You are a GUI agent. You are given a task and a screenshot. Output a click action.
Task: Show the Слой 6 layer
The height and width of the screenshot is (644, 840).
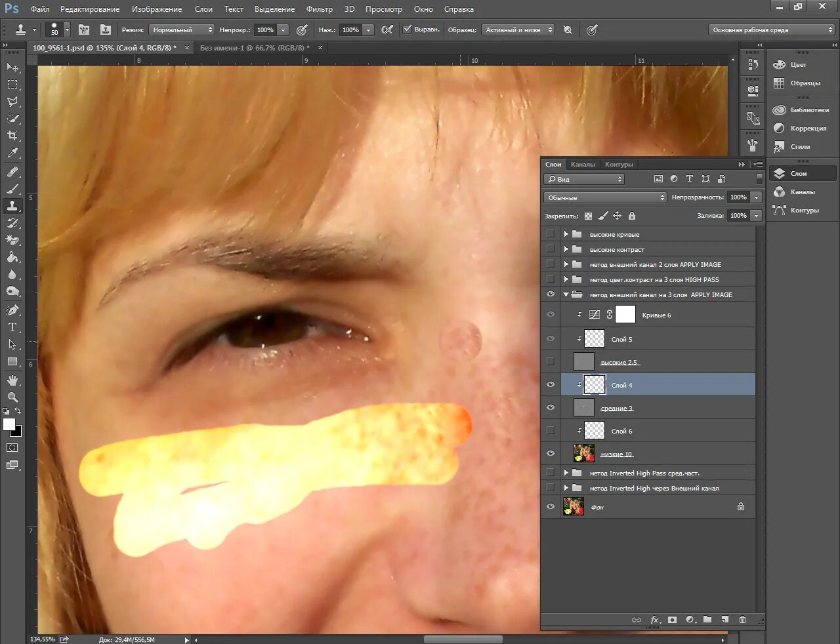(x=551, y=431)
